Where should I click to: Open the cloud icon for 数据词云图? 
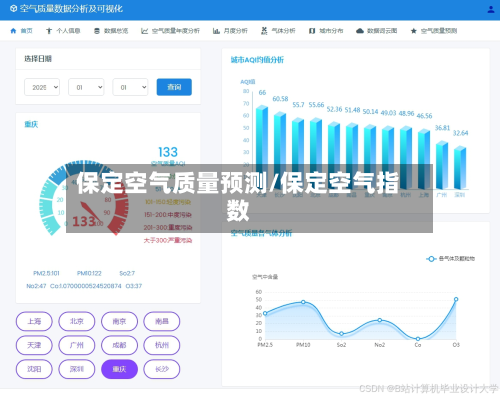click(360, 31)
